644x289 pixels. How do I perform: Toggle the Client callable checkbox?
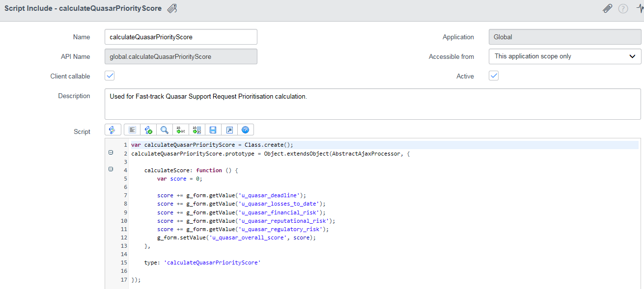pyautogui.click(x=110, y=76)
